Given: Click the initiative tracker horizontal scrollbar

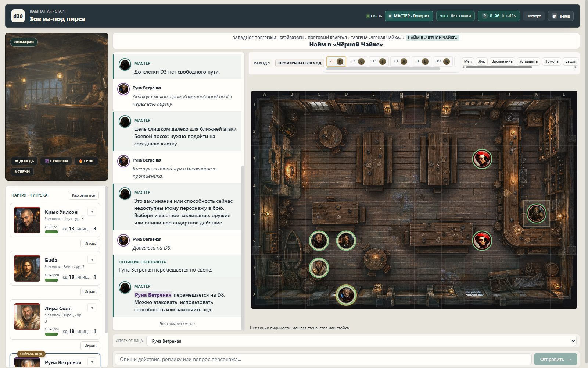Looking at the screenshot, I should (x=383, y=69).
